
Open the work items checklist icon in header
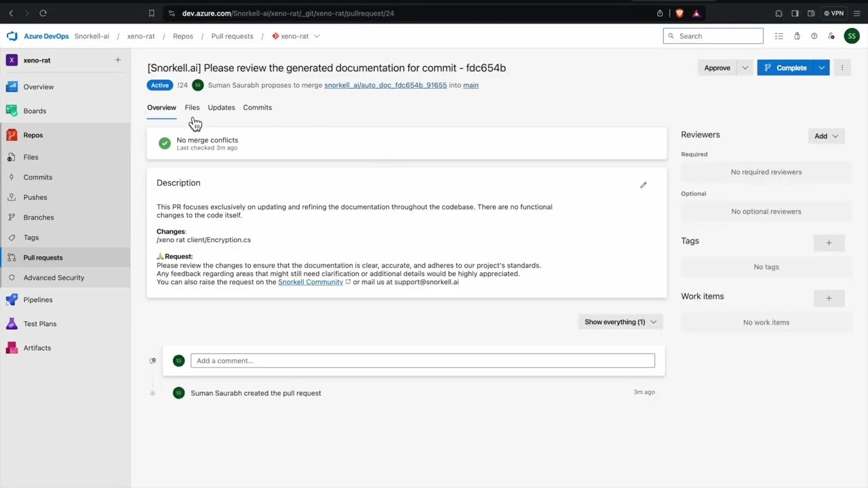779,36
